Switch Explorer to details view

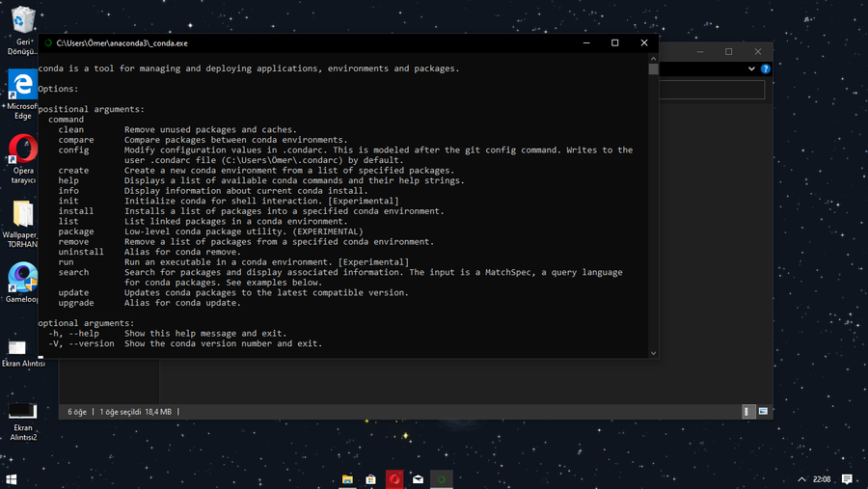click(748, 412)
